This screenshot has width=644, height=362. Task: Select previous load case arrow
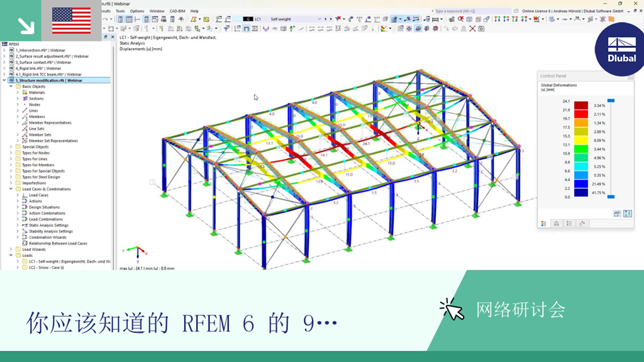(x=326, y=19)
